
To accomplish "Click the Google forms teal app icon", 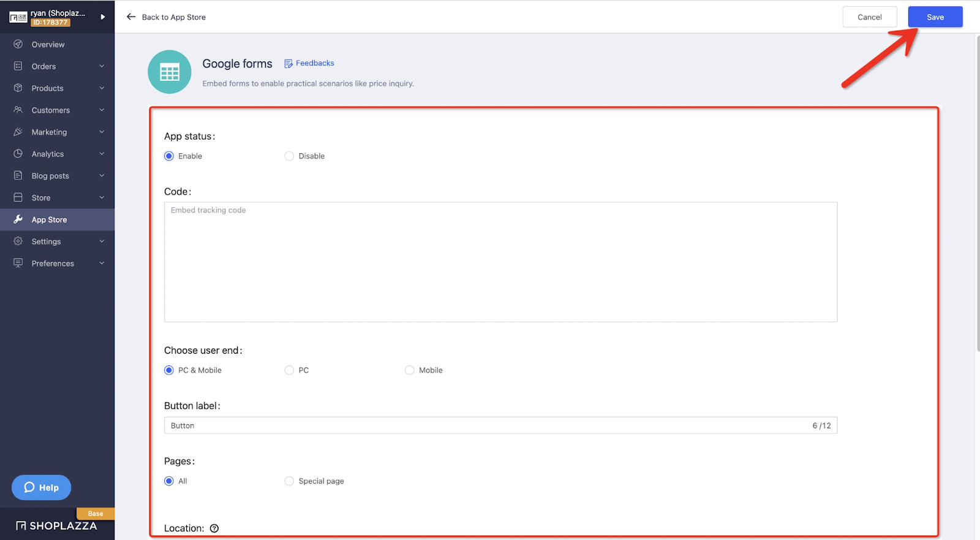I will pyautogui.click(x=170, y=72).
